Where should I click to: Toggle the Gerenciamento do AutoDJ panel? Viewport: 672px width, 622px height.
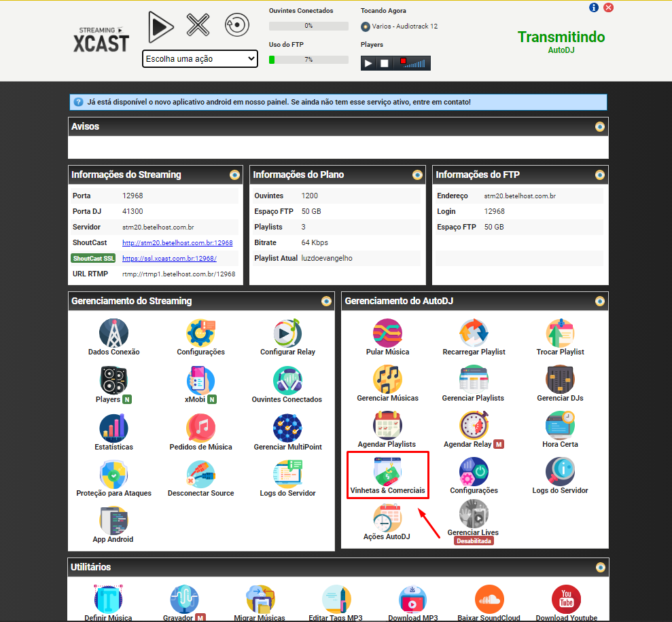[x=600, y=301]
